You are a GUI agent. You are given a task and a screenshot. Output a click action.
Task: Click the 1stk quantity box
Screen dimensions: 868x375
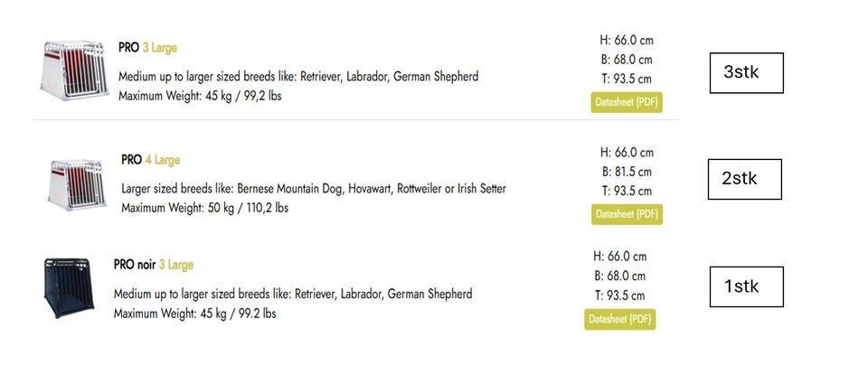pos(746,286)
